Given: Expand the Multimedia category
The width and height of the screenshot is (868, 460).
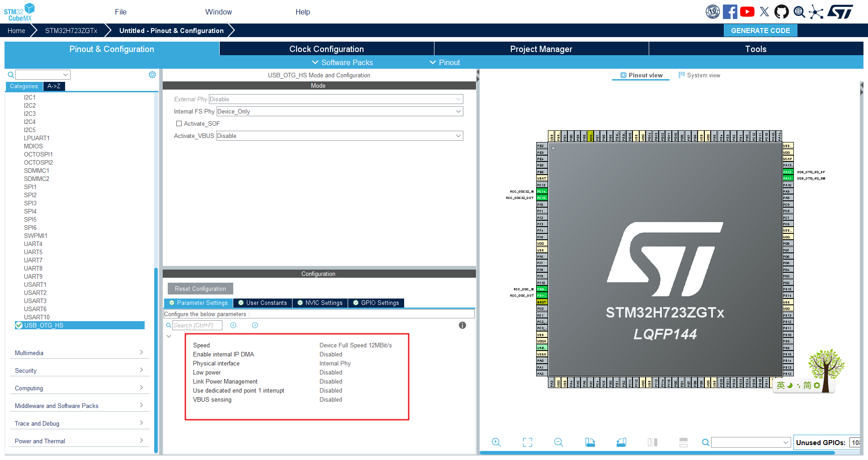Looking at the screenshot, I should [x=80, y=353].
